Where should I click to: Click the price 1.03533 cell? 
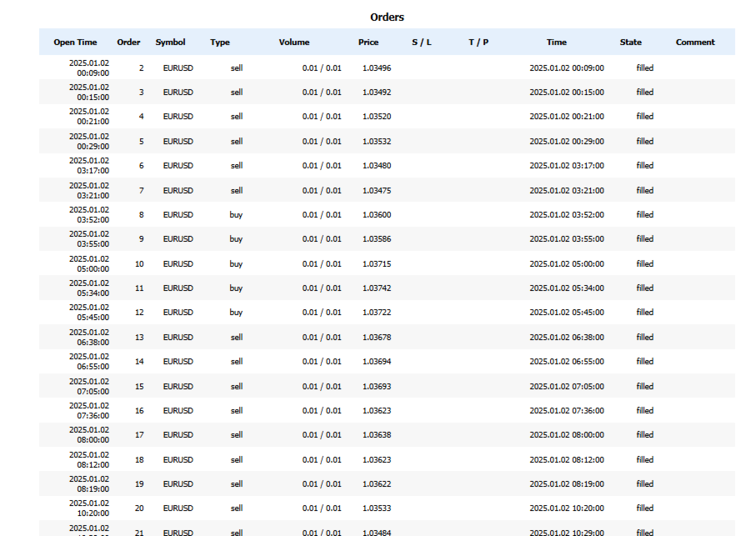point(377,508)
